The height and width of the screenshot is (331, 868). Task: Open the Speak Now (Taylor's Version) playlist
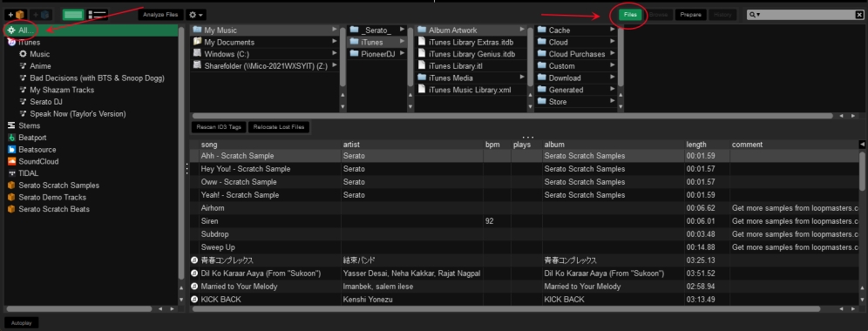pyautogui.click(x=78, y=114)
